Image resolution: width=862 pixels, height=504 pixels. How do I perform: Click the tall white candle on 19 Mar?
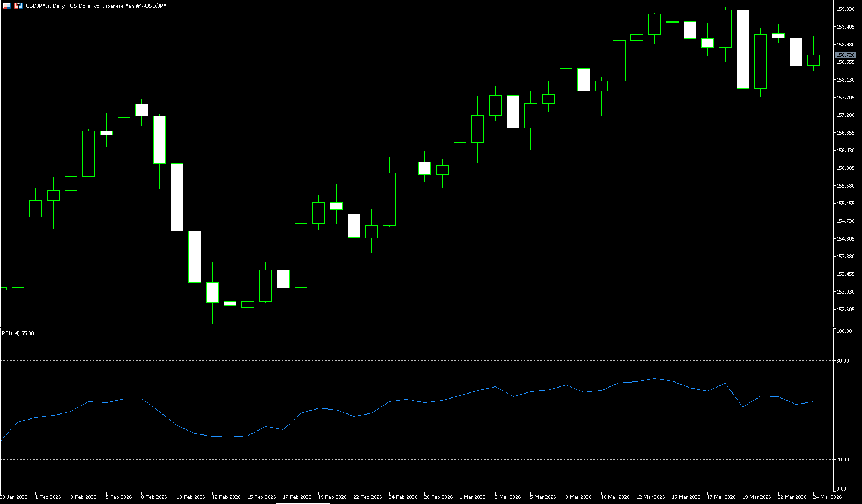(743, 50)
